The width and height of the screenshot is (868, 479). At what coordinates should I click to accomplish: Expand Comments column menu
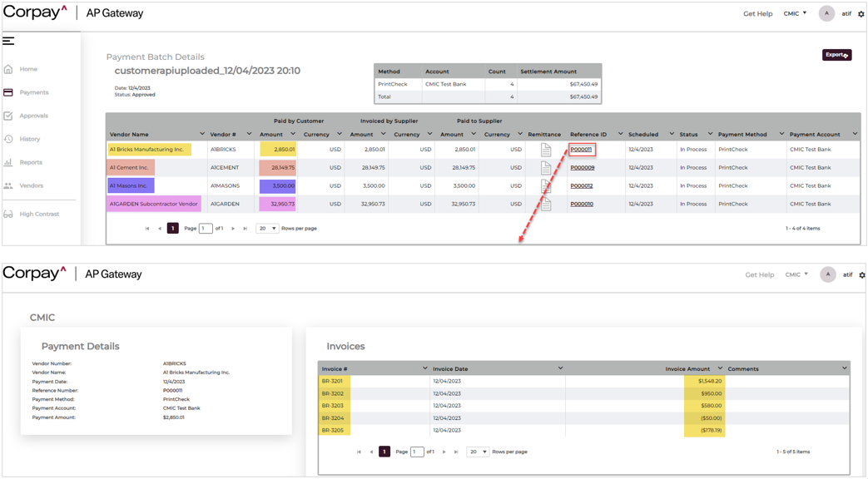[844, 368]
